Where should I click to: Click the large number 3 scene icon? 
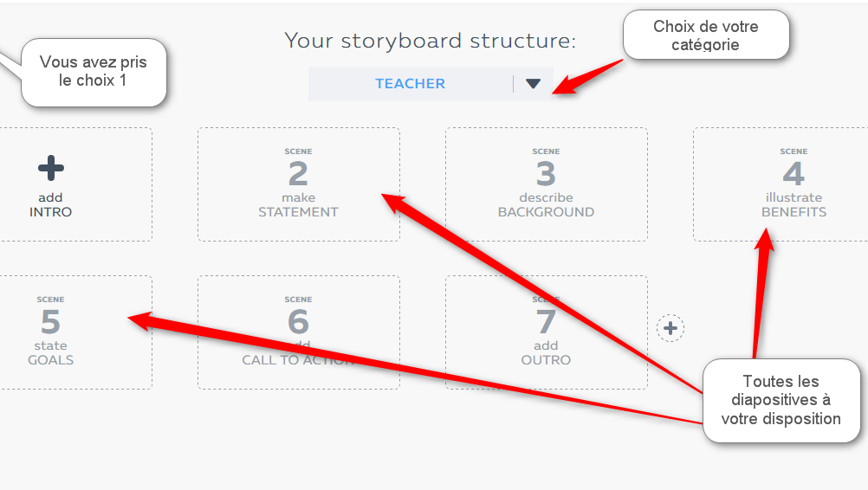click(x=546, y=174)
